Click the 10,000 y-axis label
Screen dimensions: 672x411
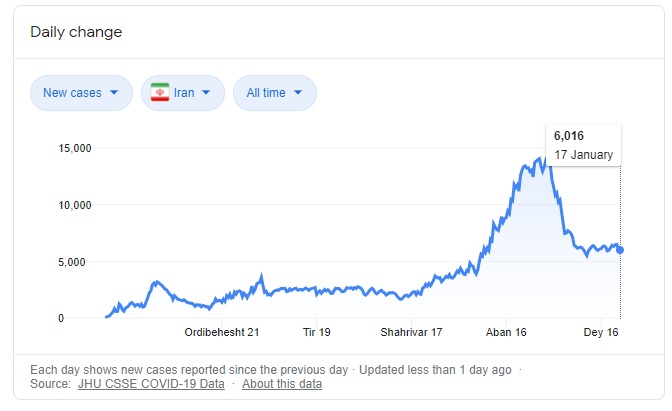[73, 206]
